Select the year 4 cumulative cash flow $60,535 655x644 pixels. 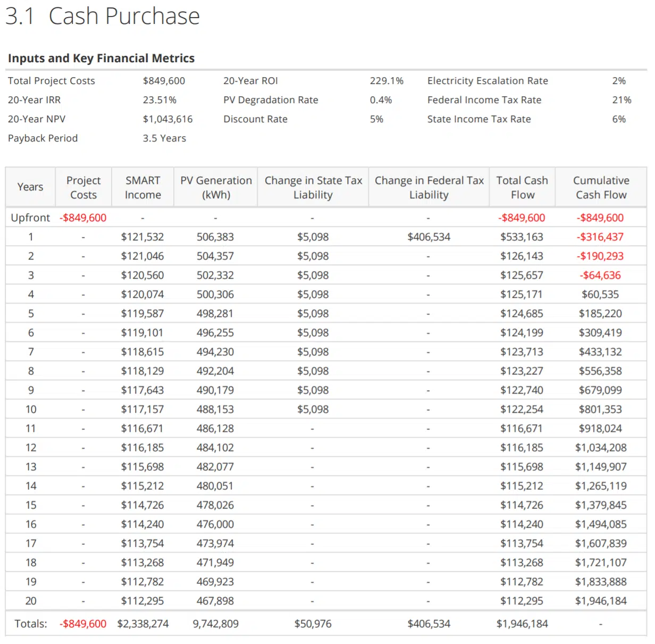[x=600, y=295]
